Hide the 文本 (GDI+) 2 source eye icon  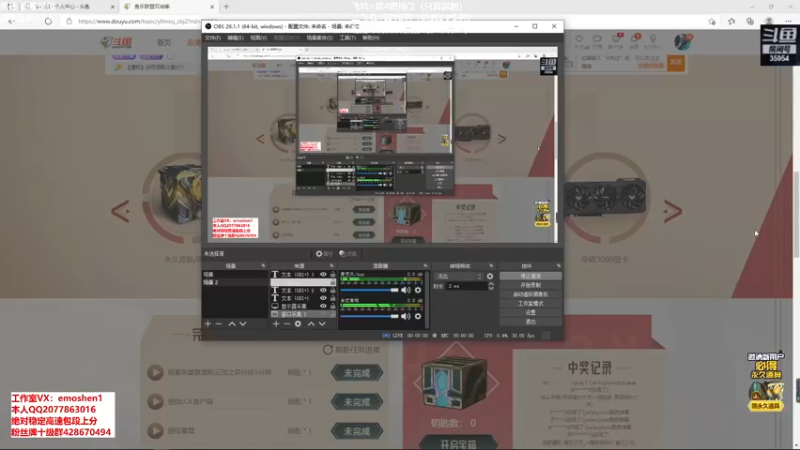[323, 290]
